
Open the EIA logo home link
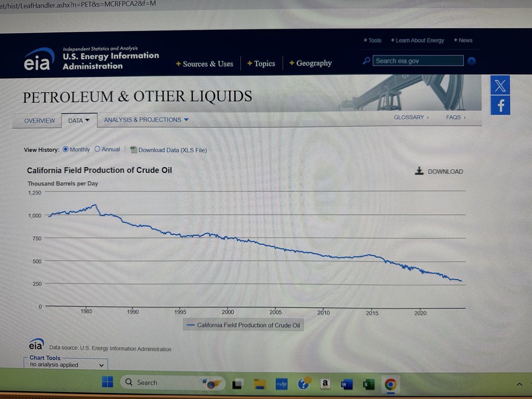[x=39, y=59]
